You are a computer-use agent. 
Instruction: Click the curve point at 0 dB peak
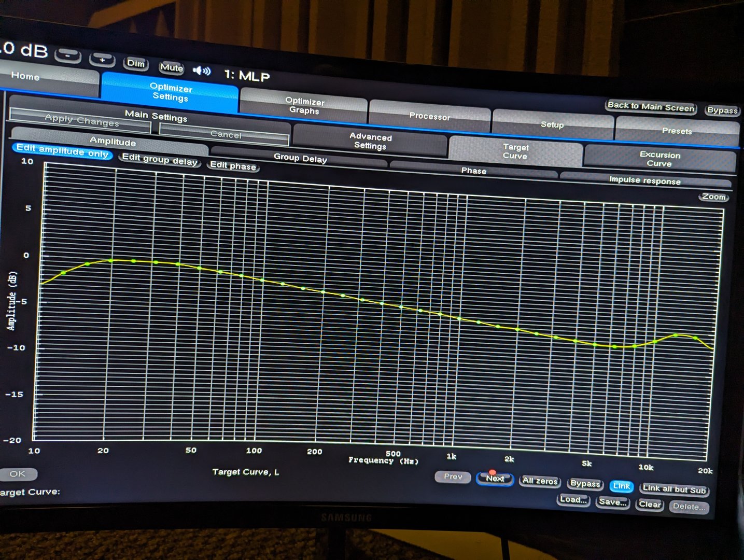click(x=111, y=260)
